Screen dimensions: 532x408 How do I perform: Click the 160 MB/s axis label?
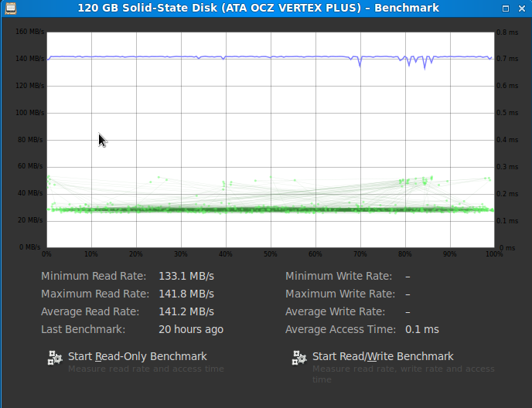[30, 32]
